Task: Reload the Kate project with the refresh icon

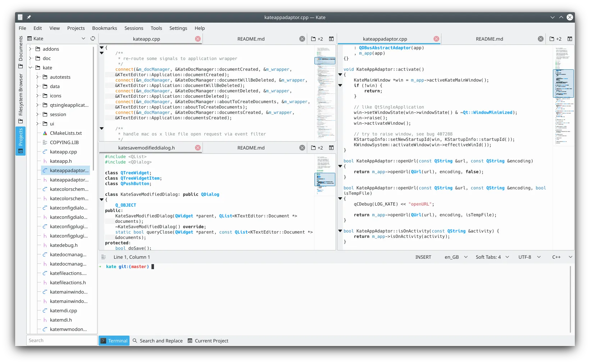Action: pyautogui.click(x=93, y=38)
